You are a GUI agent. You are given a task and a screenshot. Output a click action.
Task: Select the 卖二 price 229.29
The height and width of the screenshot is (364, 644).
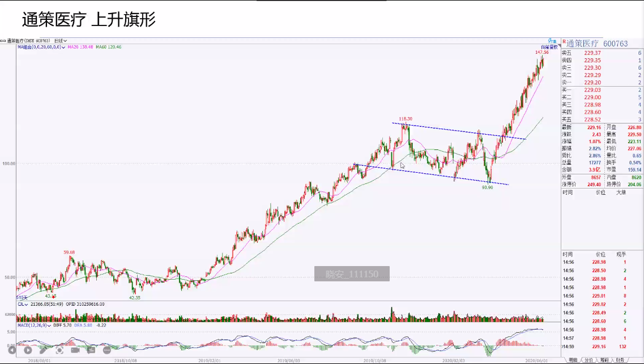pos(592,75)
